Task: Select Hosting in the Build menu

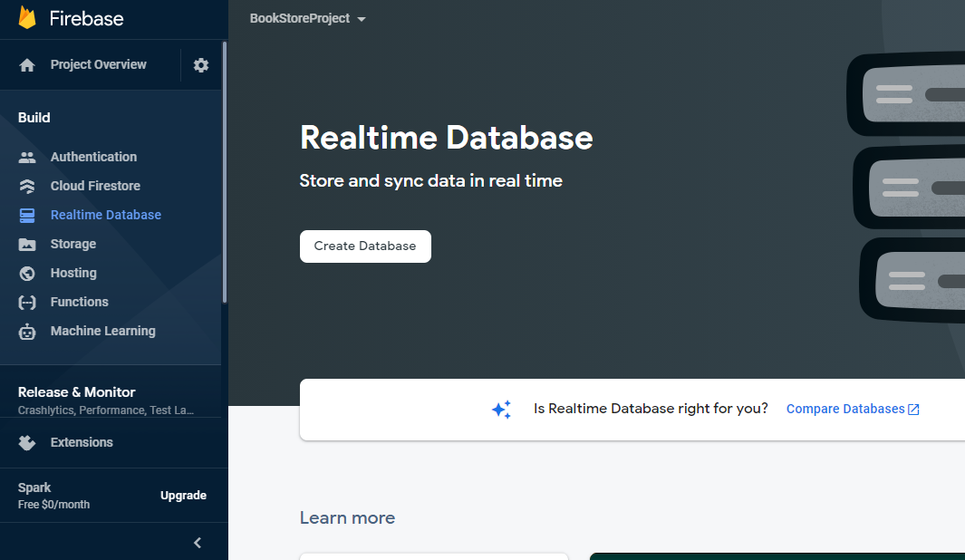Action: coord(72,273)
